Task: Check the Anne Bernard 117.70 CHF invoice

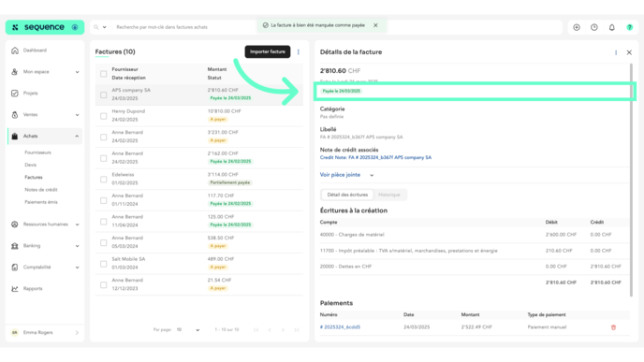Action: [x=104, y=201]
